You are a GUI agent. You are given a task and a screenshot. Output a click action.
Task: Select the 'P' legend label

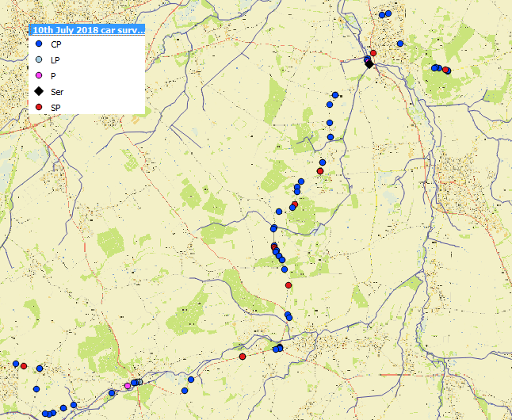(53, 76)
